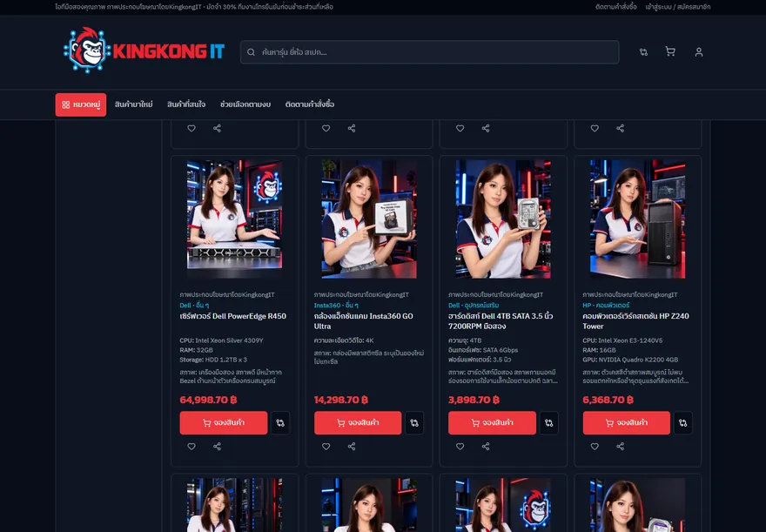Image resolution: width=766 pixels, height=532 pixels.
Task: Add Dell 4TB SATA disk to compare
Action: pyautogui.click(x=548, y=422)
